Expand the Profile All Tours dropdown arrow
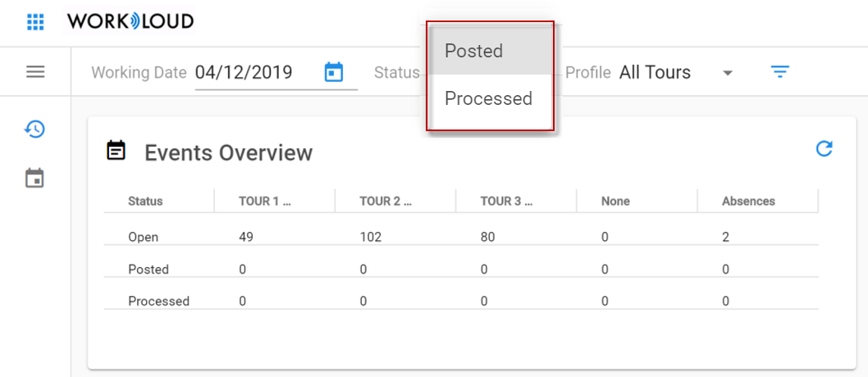The image size is (868, 377). pos(728,73)
